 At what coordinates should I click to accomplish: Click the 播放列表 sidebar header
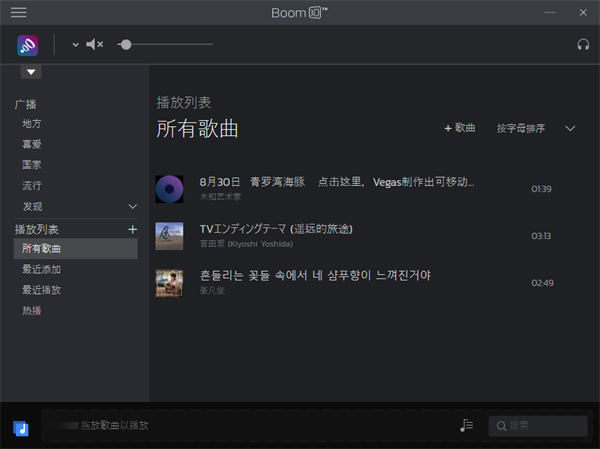(36, 229)
